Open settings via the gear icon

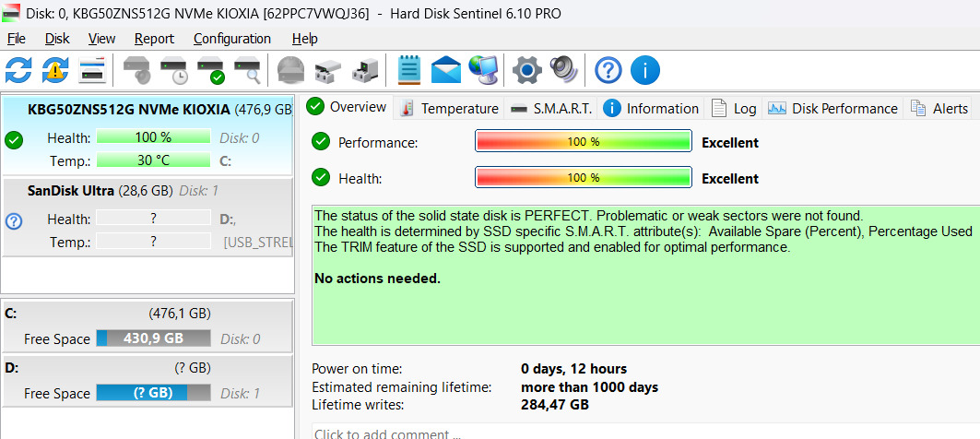tap(526, 69)
